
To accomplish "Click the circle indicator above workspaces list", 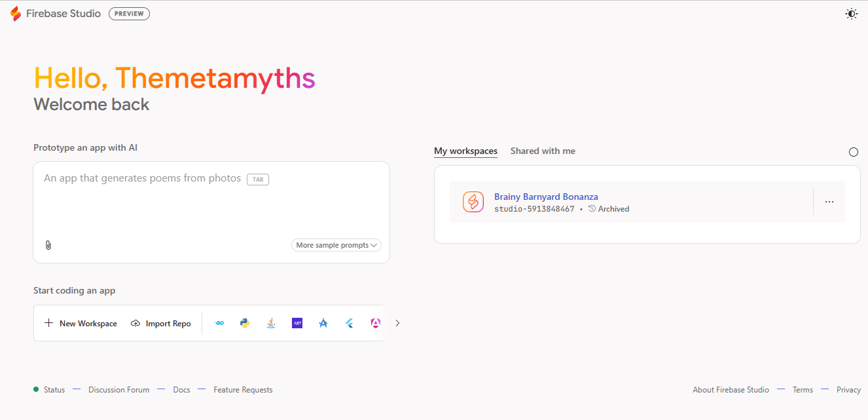I will click(854, 152).
